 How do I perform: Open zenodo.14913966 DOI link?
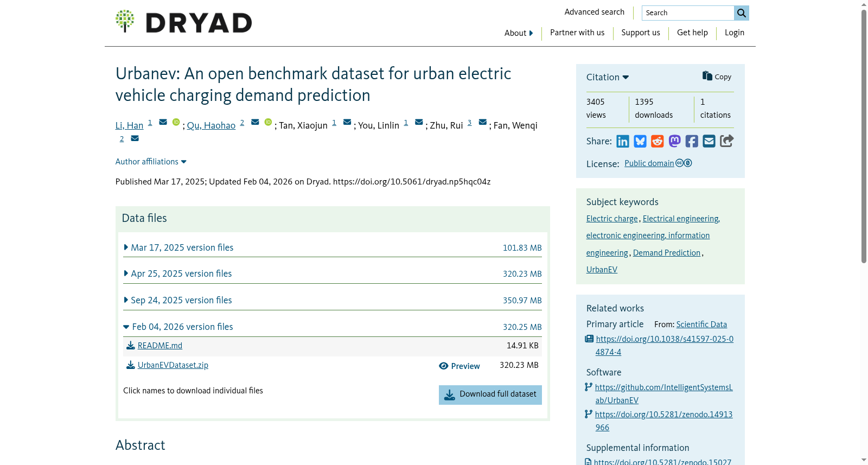664,421
